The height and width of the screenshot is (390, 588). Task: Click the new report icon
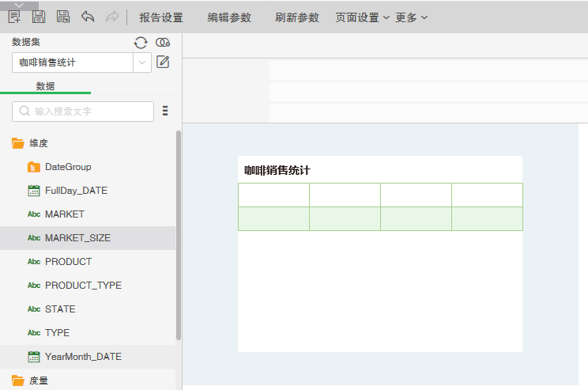tap(14, 17)
